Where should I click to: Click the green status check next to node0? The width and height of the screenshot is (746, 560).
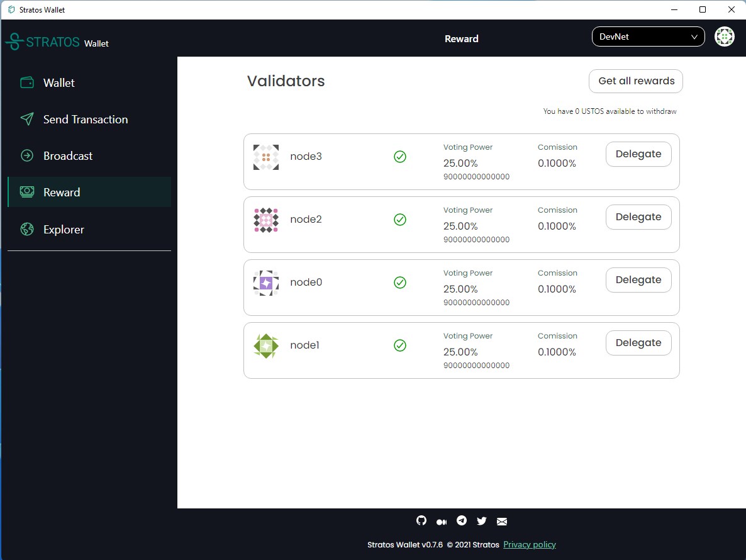pos(400,283)
